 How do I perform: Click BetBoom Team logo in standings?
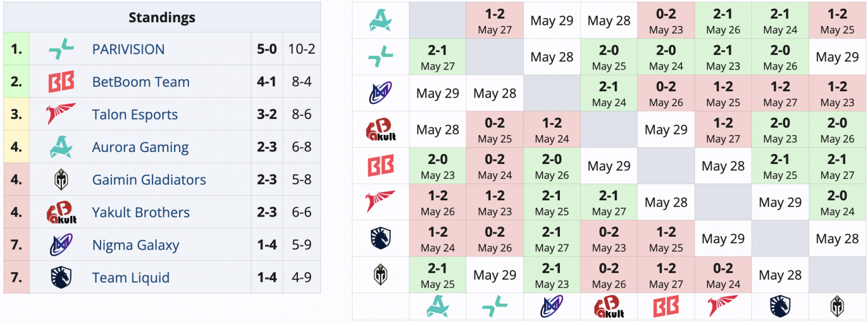[x=61, y=81]
